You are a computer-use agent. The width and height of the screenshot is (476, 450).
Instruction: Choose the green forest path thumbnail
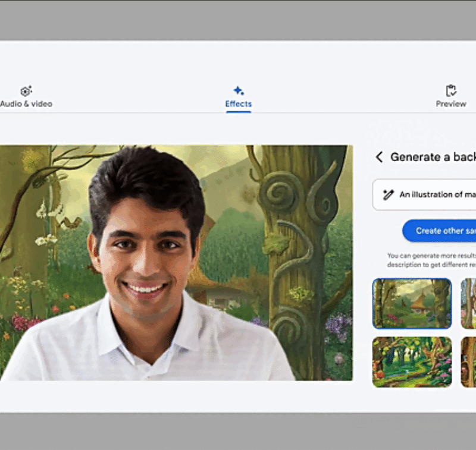412,361
